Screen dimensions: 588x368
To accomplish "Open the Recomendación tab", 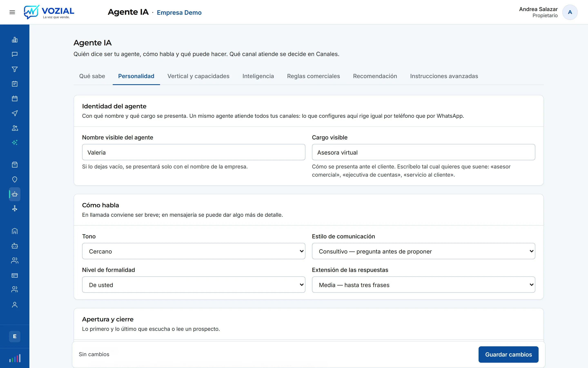I will 375,76.
